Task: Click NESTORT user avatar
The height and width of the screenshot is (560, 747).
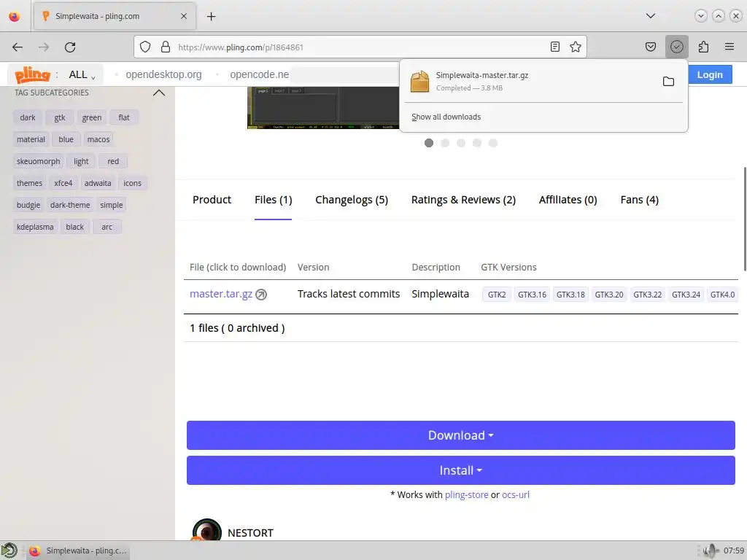Action: [x=206, y=529]
